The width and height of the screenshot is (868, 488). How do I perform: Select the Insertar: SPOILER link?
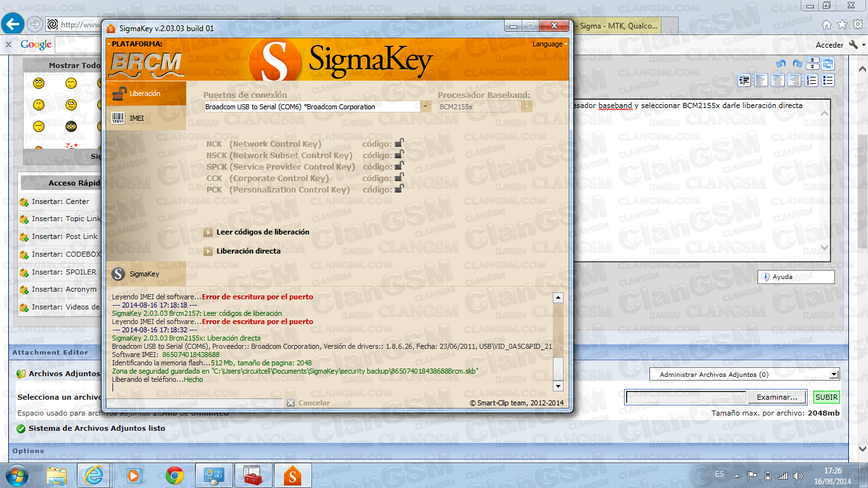[x=62, y=271]
